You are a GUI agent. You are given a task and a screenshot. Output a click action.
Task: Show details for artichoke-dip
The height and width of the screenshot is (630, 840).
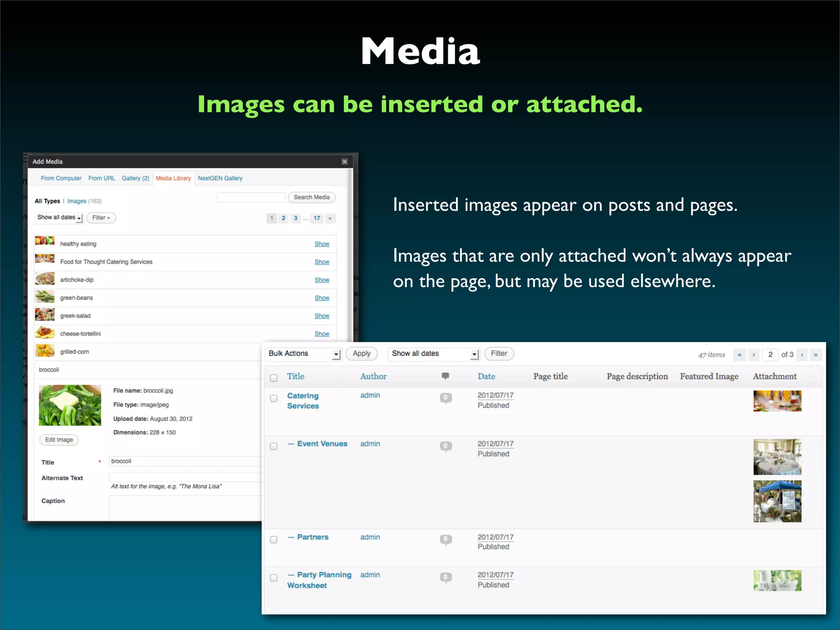click(322, 280)
